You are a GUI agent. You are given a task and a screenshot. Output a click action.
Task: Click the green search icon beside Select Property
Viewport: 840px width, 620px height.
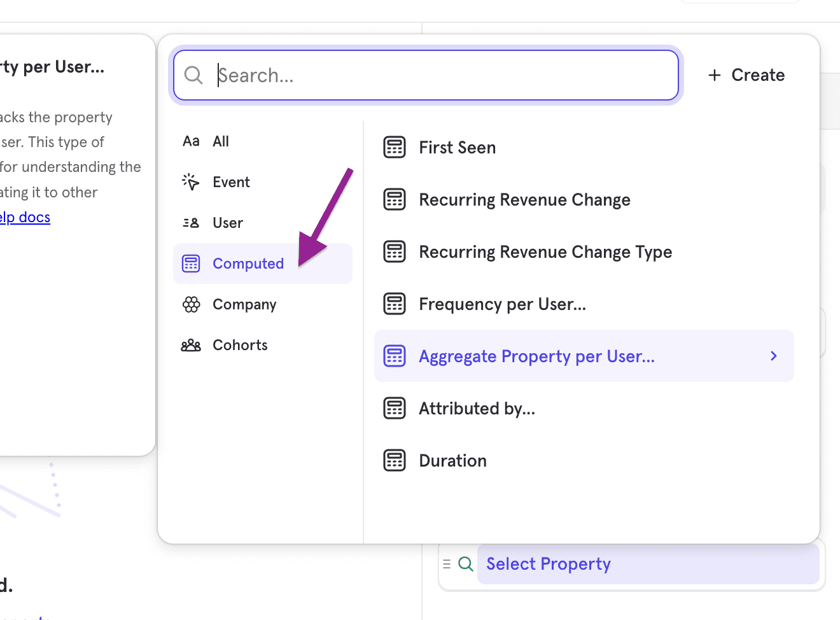(x=466, y=564)
